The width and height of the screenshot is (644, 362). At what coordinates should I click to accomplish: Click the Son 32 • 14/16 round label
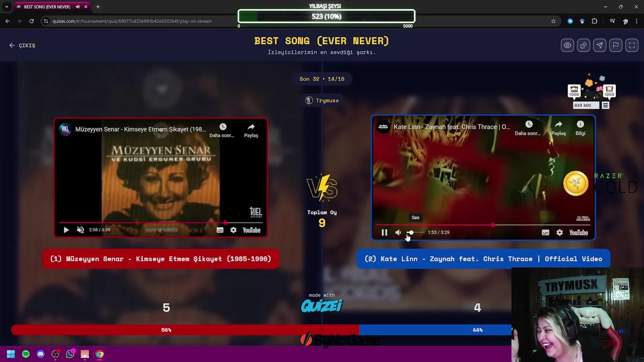(x=322, y=79)
